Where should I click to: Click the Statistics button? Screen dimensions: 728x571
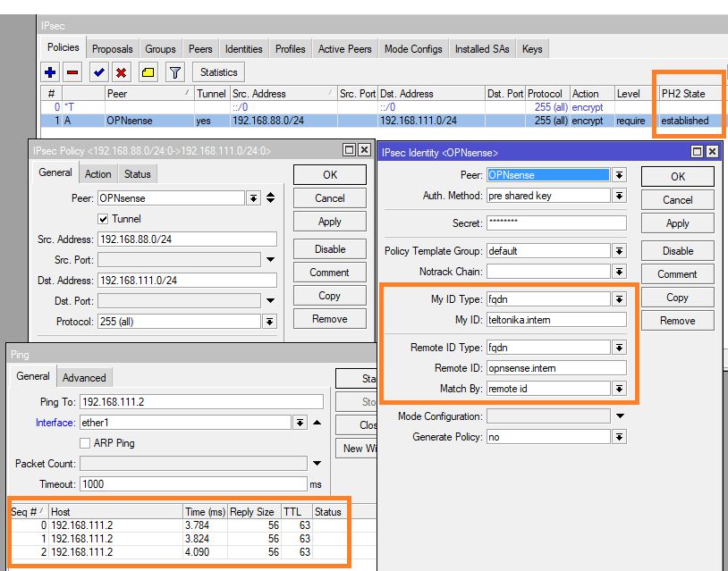(x=219, y=72)
